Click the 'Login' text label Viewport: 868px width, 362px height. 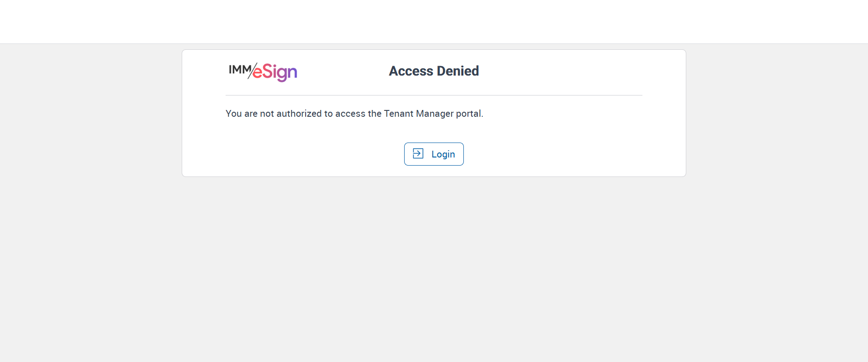(x=443, y=154)
